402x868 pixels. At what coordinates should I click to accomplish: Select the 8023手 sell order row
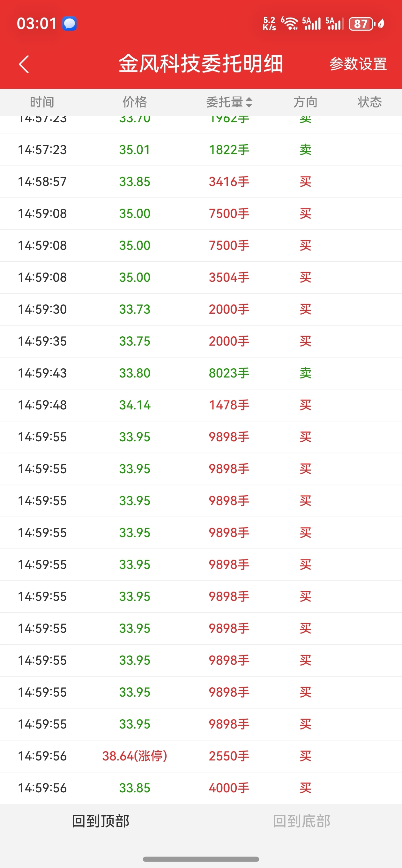[x=201, y=373]
